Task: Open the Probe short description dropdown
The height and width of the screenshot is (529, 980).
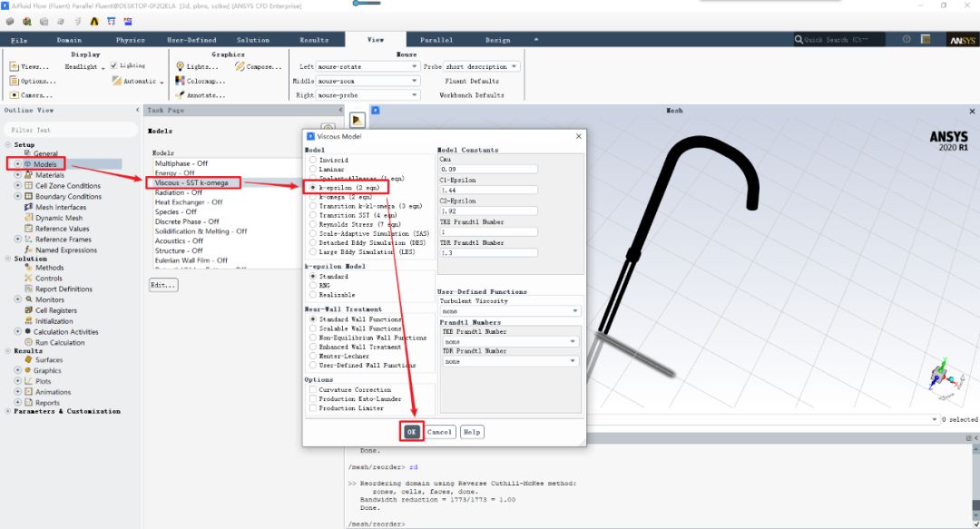Action: click(x=481, y=66)
